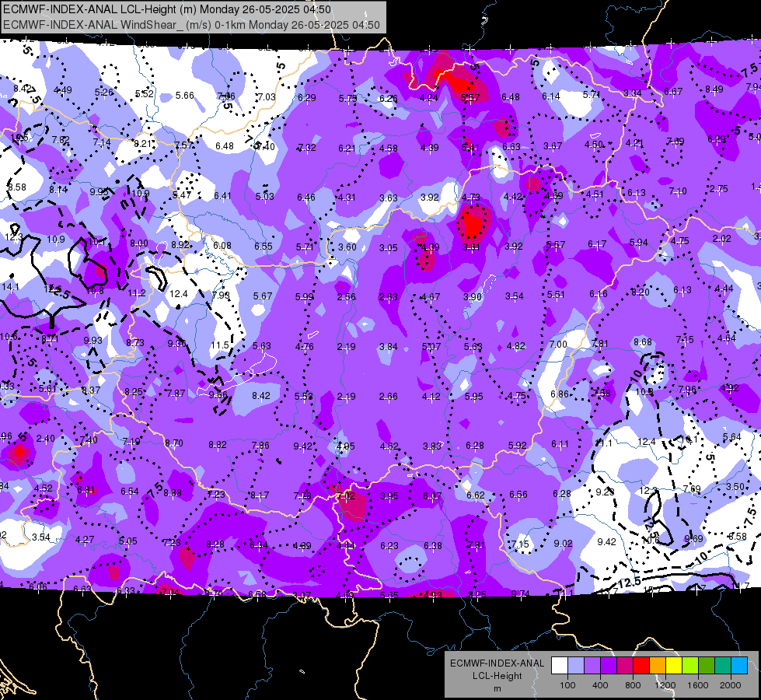The height and width of the screenshot is (700, 761).
Task: Click the grid point labeled '6.67'
Action: pos(673,91)
